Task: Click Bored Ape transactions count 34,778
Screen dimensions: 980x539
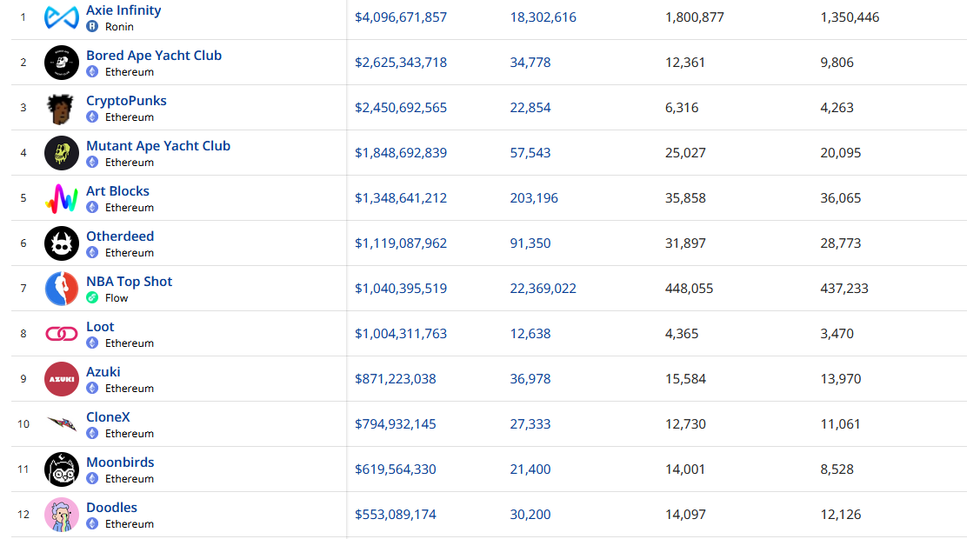Action: point(530,63)
